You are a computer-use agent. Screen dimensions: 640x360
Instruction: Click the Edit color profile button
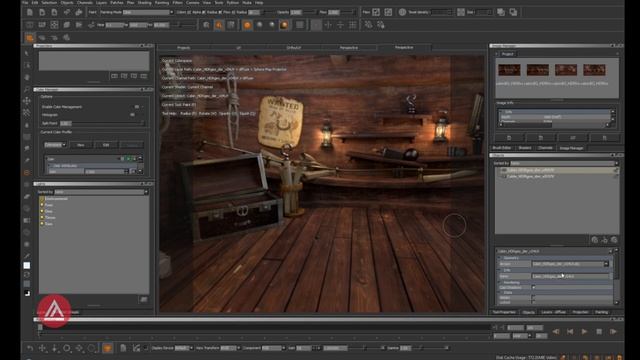click(106, 145)
